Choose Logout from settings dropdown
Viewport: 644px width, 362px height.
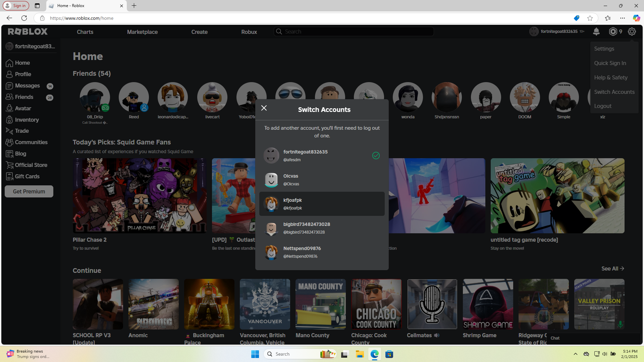603,106
